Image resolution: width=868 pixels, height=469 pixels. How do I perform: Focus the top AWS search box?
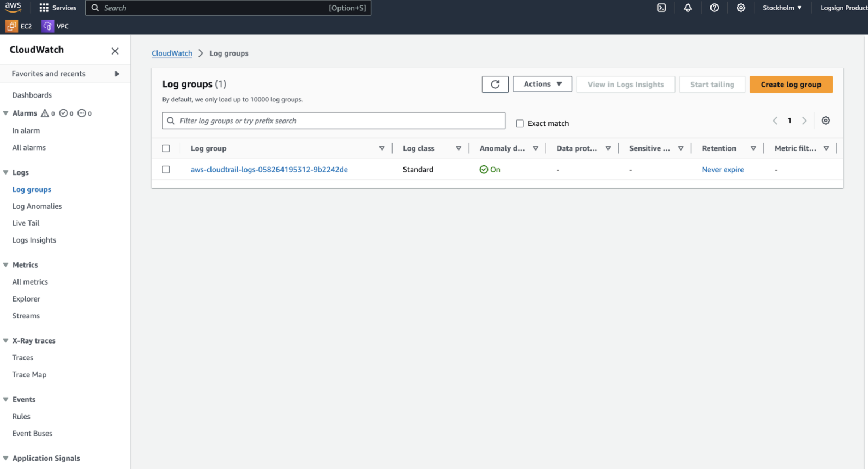228,8
